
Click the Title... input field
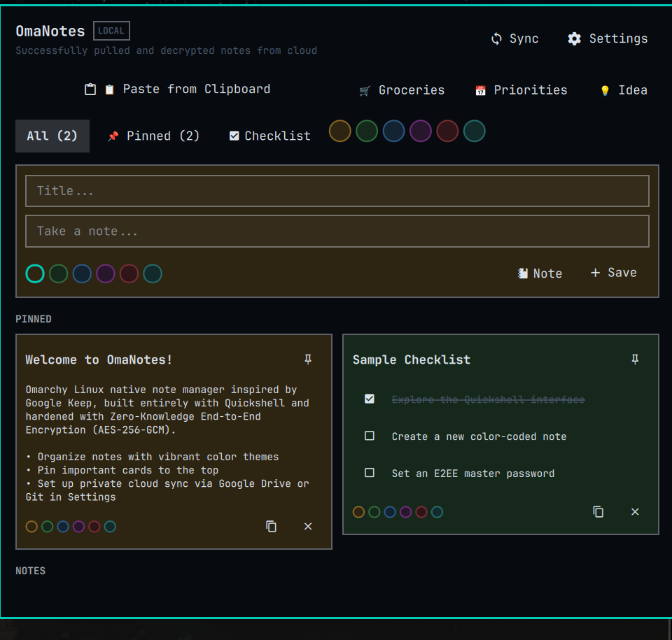[337, 191]
